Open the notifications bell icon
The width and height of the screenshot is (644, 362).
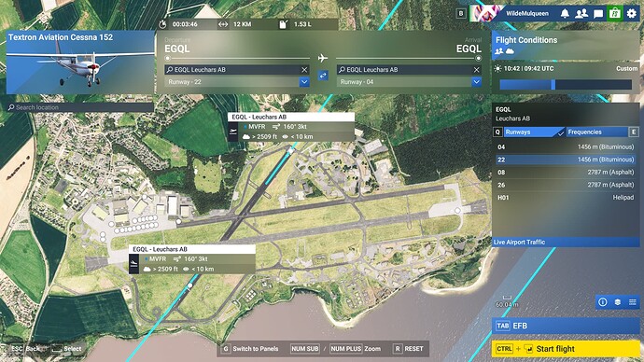pos(566,14)
